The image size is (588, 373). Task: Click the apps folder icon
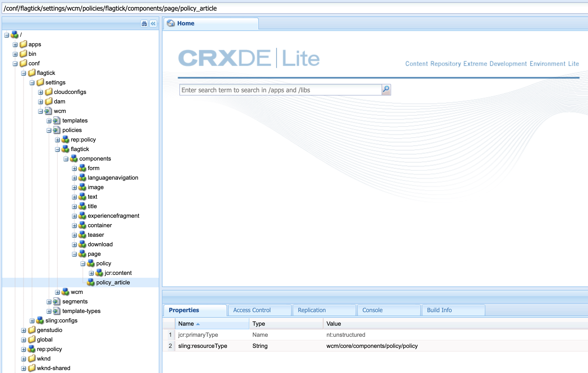click(x=24, y=44)
